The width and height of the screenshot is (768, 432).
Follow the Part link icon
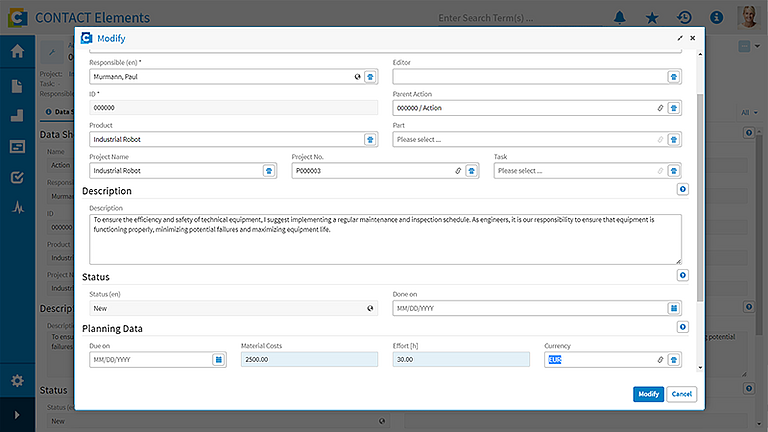660,140
